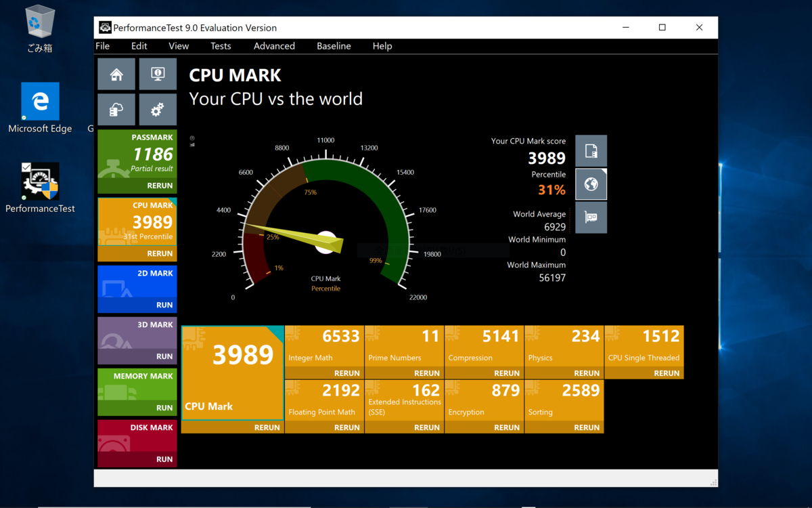Open the System Information monitor icon
The width and height of the screenshot is (812, 508).
(x=158, y=75)
